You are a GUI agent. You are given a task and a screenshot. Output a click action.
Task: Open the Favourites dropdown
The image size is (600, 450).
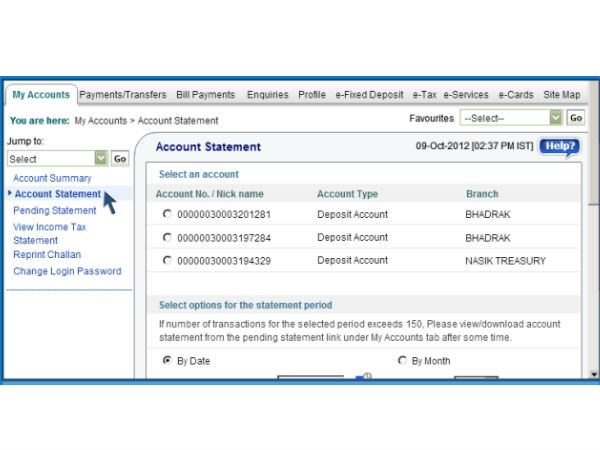(512, 118)
